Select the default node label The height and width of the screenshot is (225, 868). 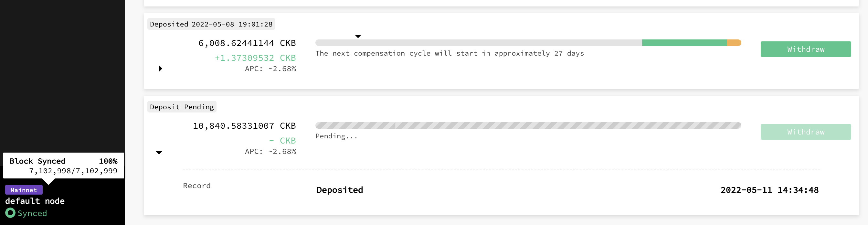35,201
